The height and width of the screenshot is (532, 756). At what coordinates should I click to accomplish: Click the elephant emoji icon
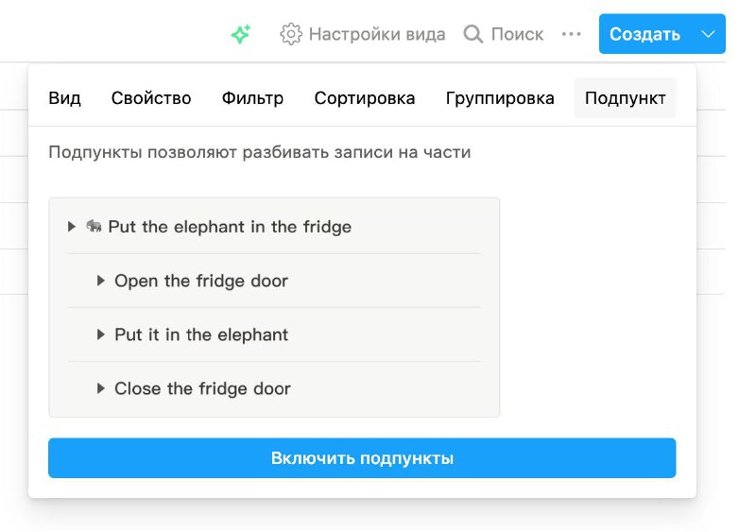(94, 226)
